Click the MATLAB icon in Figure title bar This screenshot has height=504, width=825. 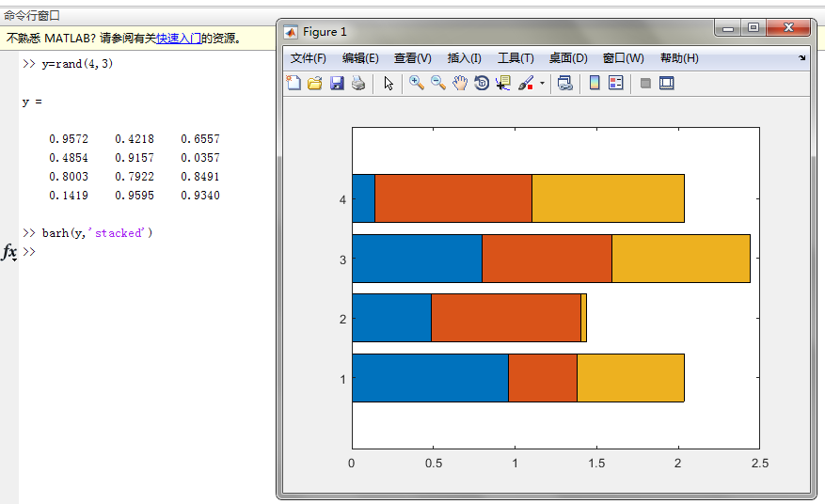click(291, 32)
